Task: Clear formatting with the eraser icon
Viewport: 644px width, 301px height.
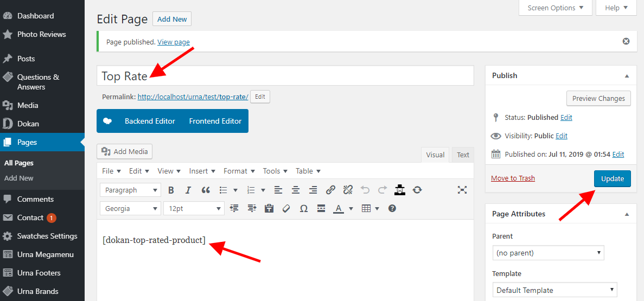Action: tap(286, 209)
